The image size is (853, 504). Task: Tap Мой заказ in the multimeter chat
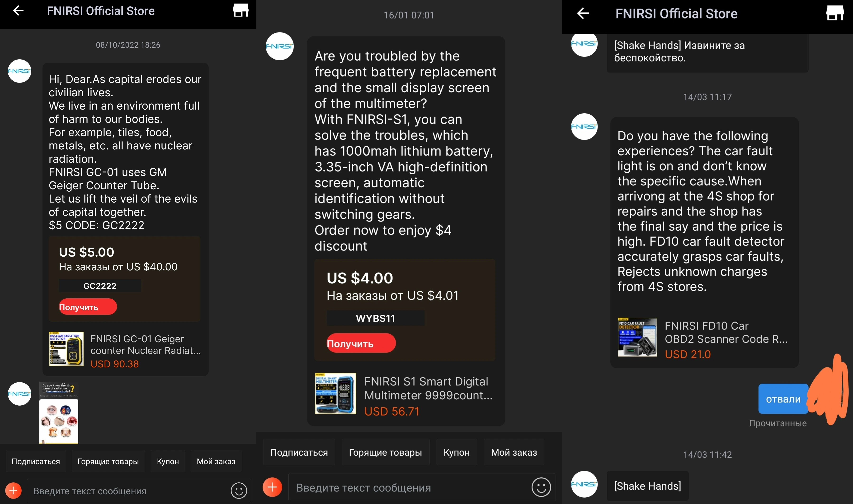514,452
